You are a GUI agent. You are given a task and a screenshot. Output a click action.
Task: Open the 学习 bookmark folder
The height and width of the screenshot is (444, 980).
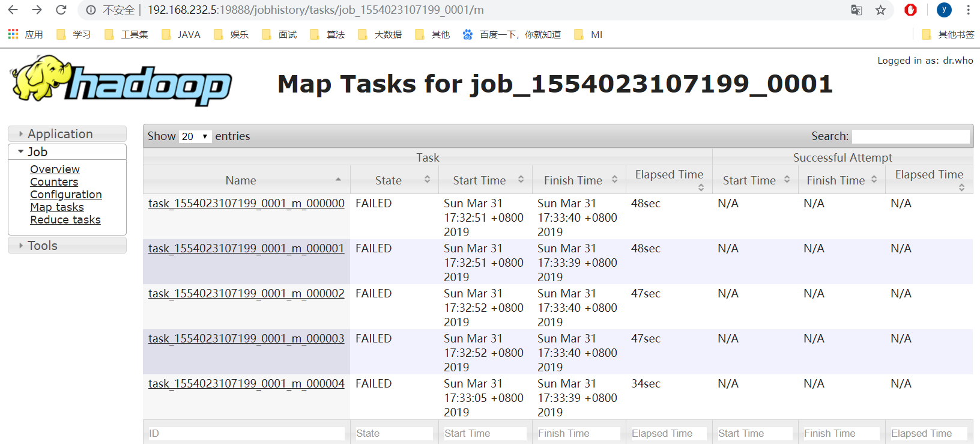point(73,34)
